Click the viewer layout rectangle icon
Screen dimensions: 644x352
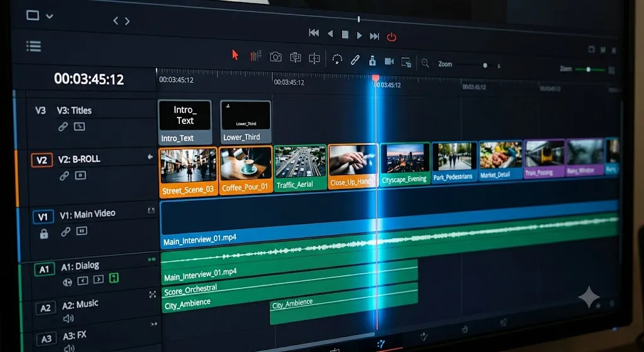(33, 15)
